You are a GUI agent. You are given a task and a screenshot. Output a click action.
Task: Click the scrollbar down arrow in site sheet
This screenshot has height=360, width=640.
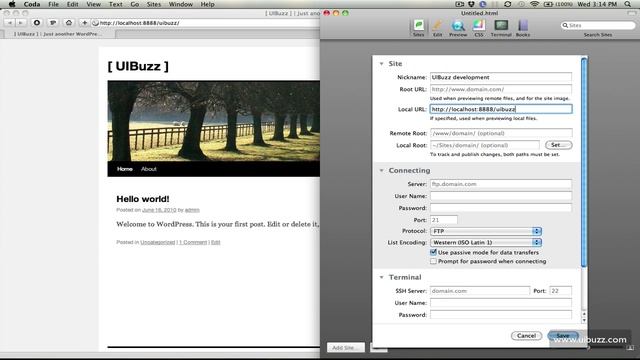coord(584,320)
